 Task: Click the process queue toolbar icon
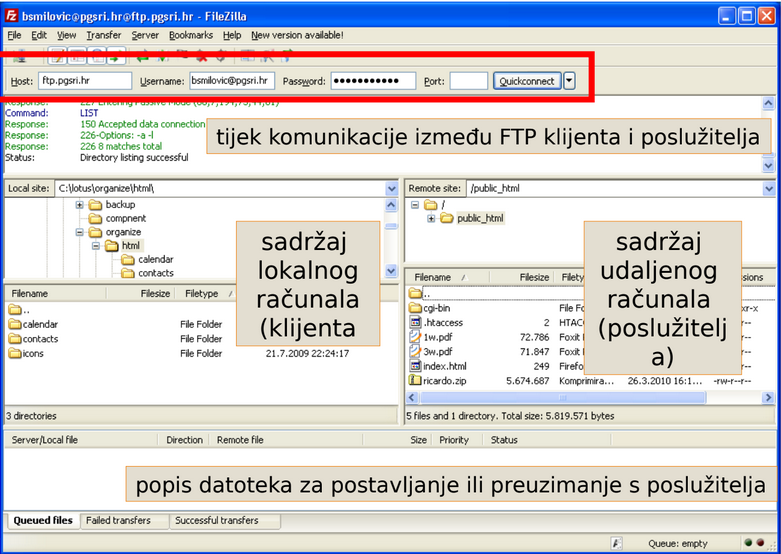pos(163,57)
